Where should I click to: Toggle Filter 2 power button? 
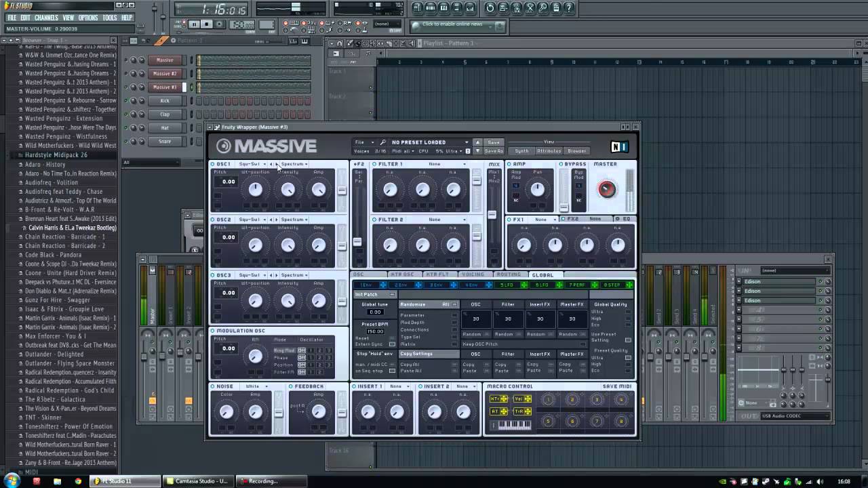(x=374, y=220)
